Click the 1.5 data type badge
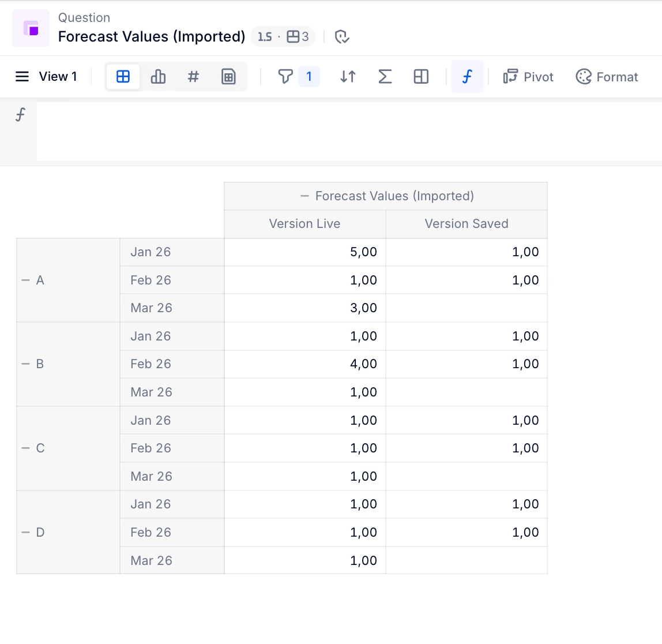662x644 pixels. coord(265,37)
